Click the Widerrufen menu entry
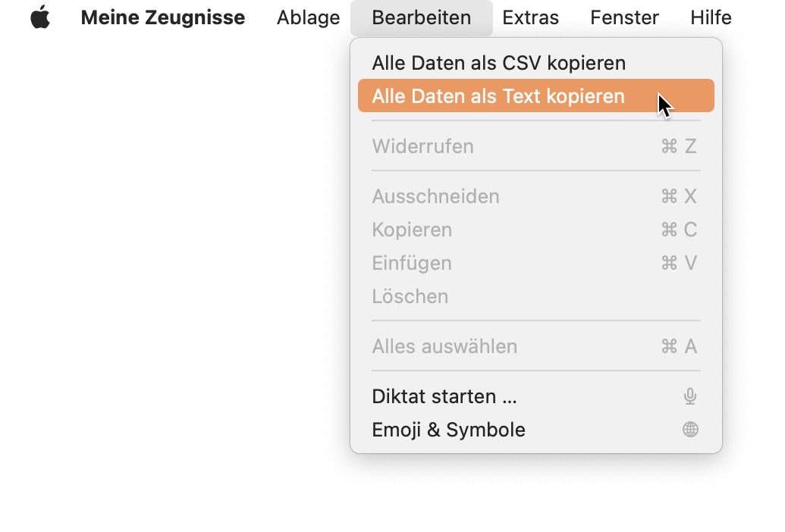The image size is (785, 532). (x=535, y=146)
